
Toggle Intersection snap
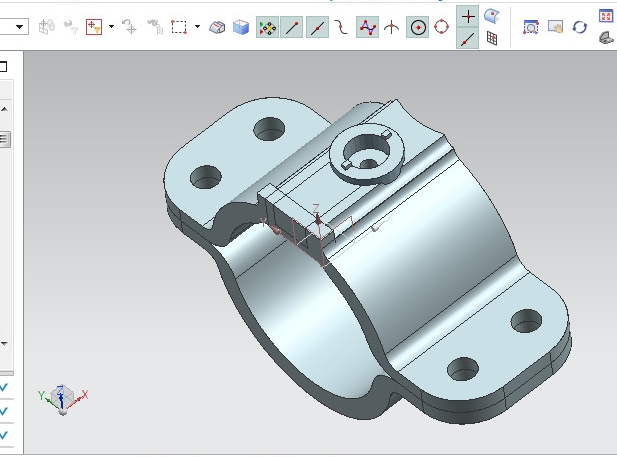[x=391, y=28]
